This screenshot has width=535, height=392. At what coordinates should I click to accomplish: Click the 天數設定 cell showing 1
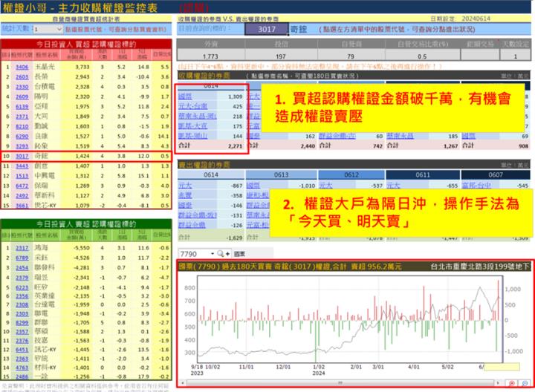(x=515, y=56)
